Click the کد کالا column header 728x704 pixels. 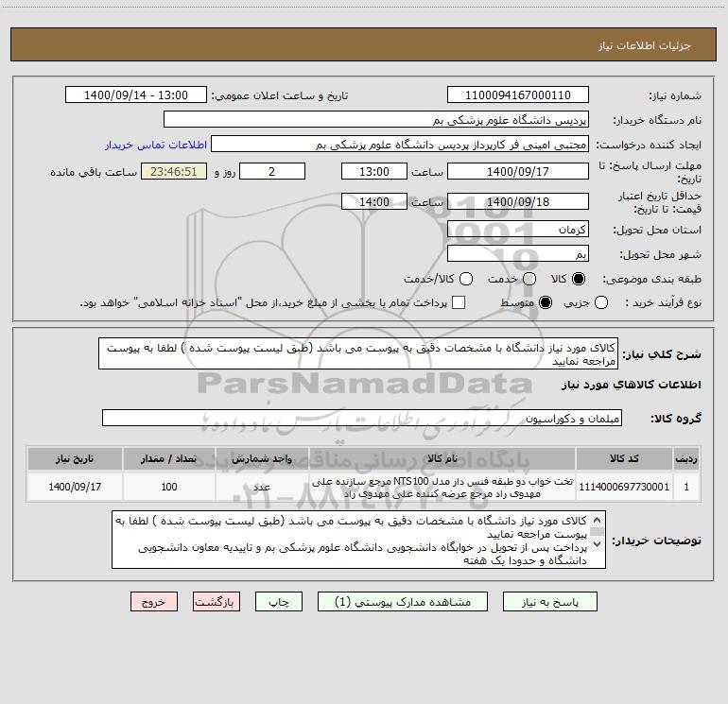point(624,458)
